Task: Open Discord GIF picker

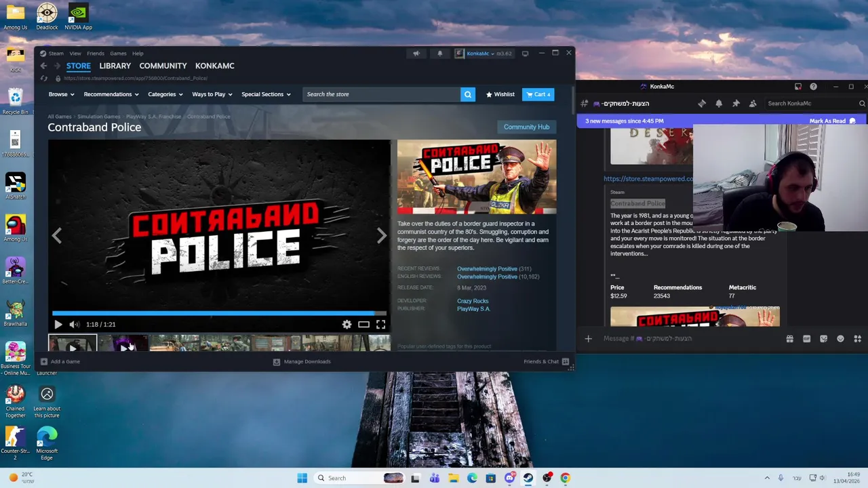Action: click(x=806, y=339)
